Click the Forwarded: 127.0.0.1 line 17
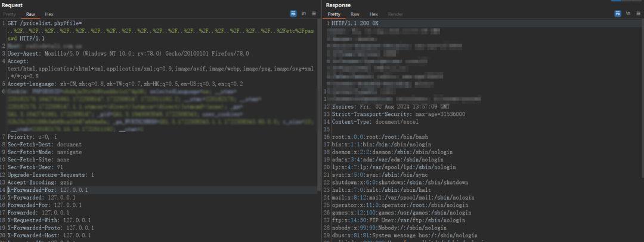Viewport: 644px width, 242px height. point(38,213)
